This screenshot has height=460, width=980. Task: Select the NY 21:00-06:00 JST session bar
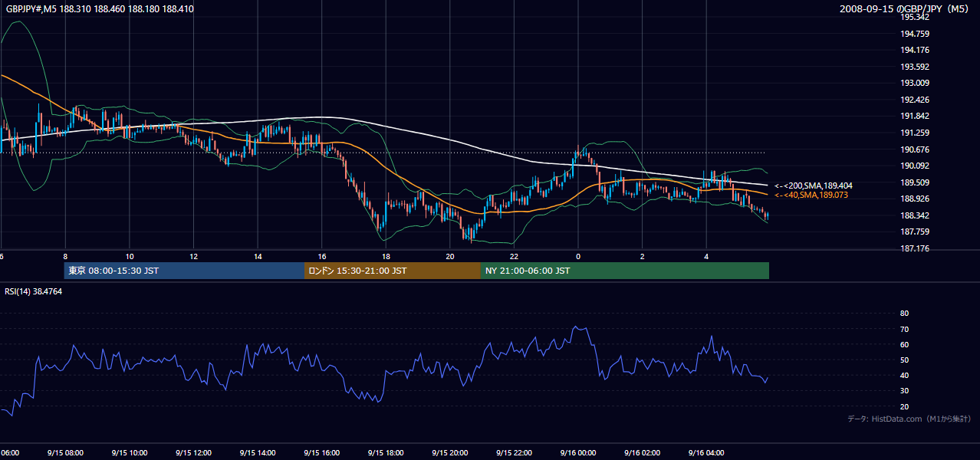point(625,271)
